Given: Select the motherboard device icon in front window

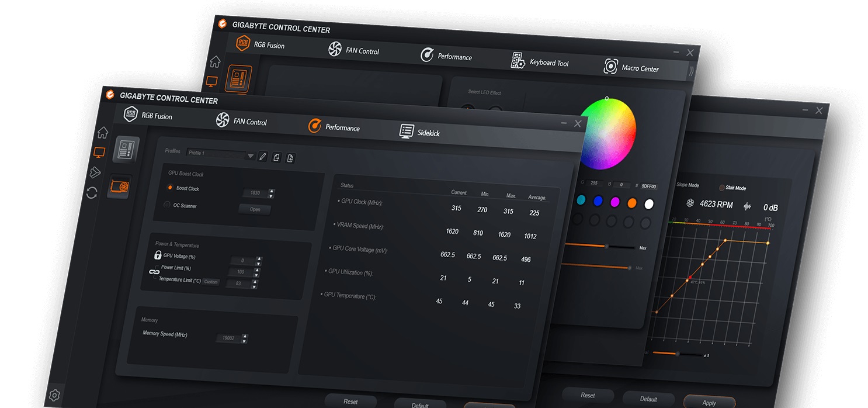Looking at the screenshot, I should pos(126,150).
